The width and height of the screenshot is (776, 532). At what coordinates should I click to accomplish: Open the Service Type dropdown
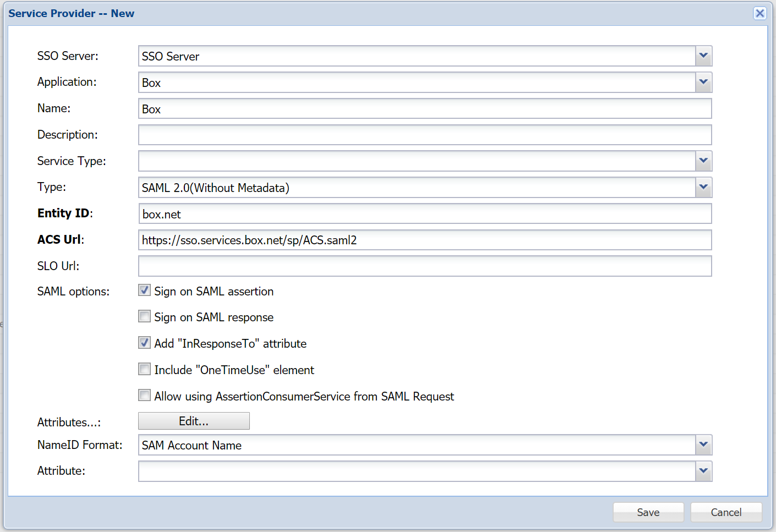(703, 161)
